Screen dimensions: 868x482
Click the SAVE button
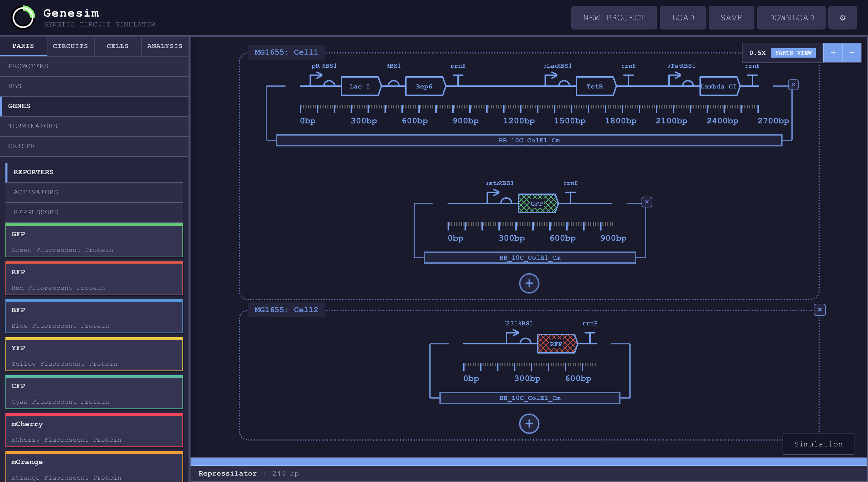731,18
